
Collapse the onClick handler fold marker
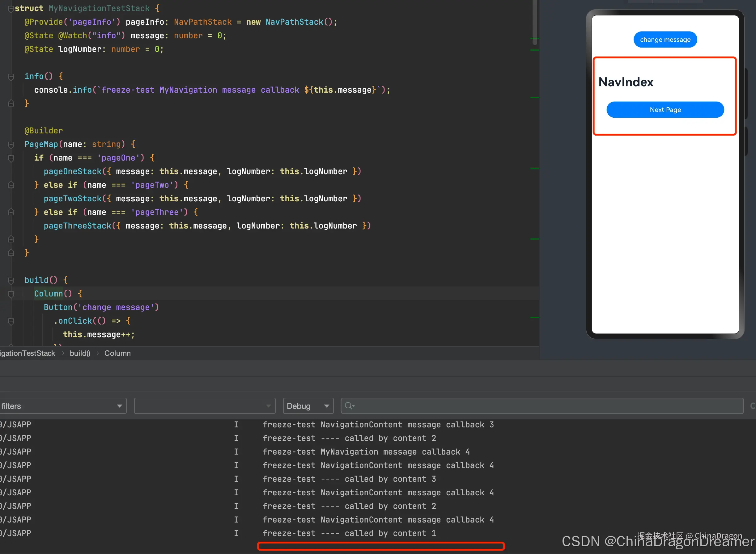(x=11, y=321)
